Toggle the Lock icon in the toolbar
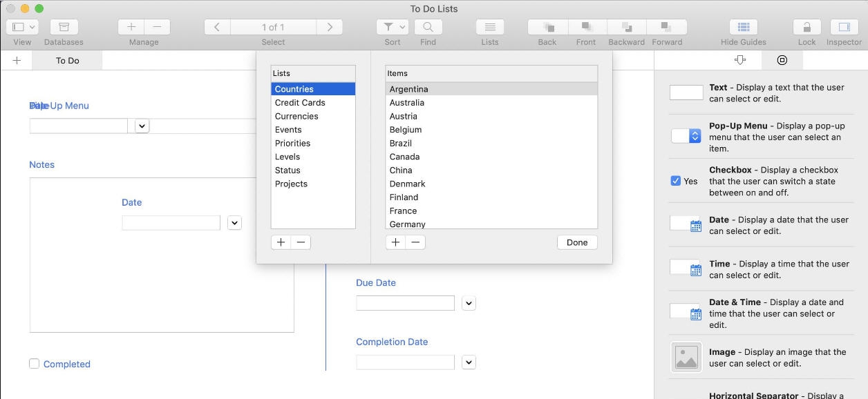This screenshot has height=399, width=868. pyautogui.click(x=806, y=26)
